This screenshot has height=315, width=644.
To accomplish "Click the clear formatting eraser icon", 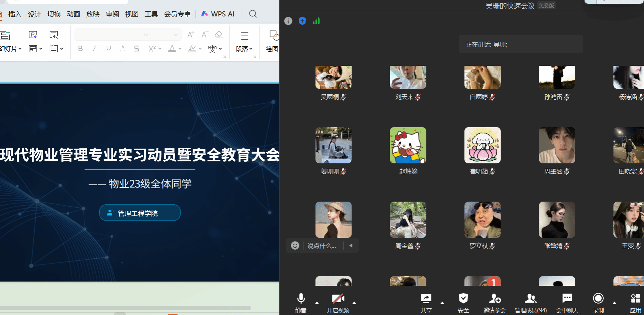I will (219, 35).
